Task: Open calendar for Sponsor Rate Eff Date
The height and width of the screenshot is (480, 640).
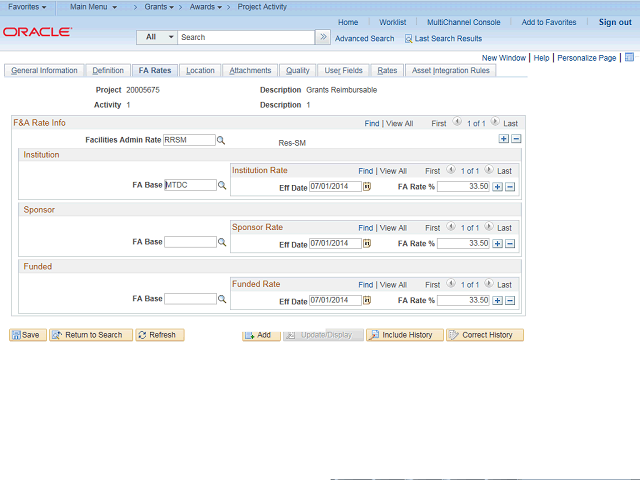Action: coord(367,243)
